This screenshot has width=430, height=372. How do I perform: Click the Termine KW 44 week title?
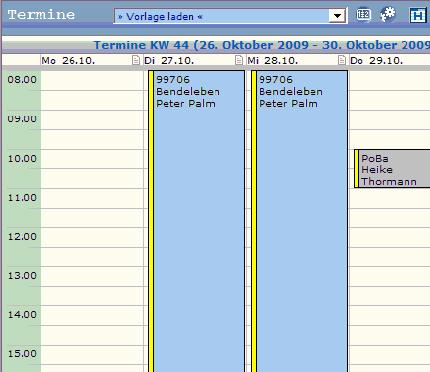tap(262, 45)
